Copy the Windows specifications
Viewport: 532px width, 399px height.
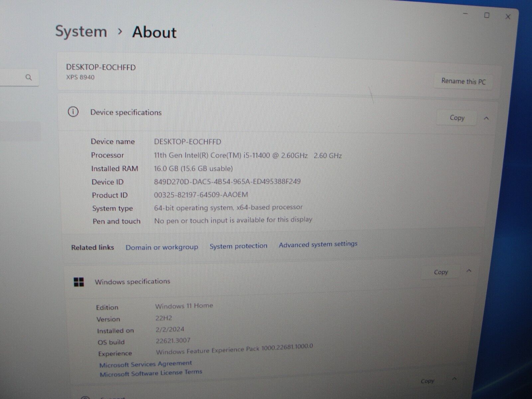pyautogui.click(x=441, y=272)
